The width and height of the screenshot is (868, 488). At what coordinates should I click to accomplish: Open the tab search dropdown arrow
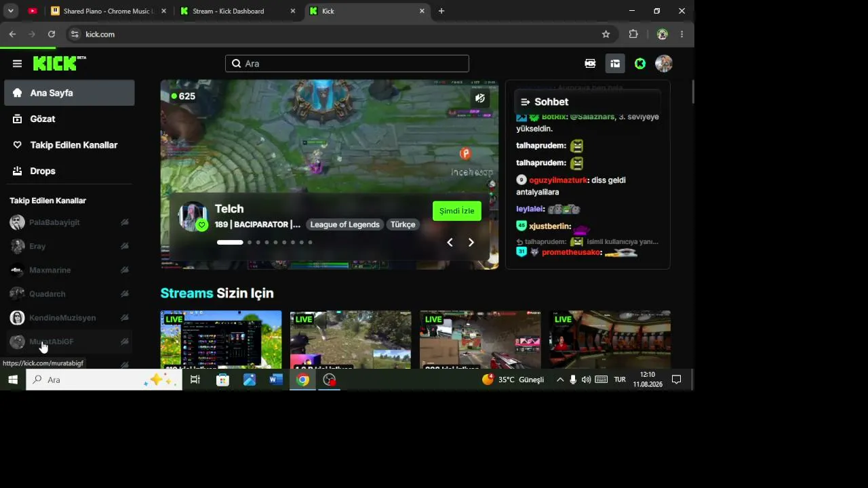[11, 11]
